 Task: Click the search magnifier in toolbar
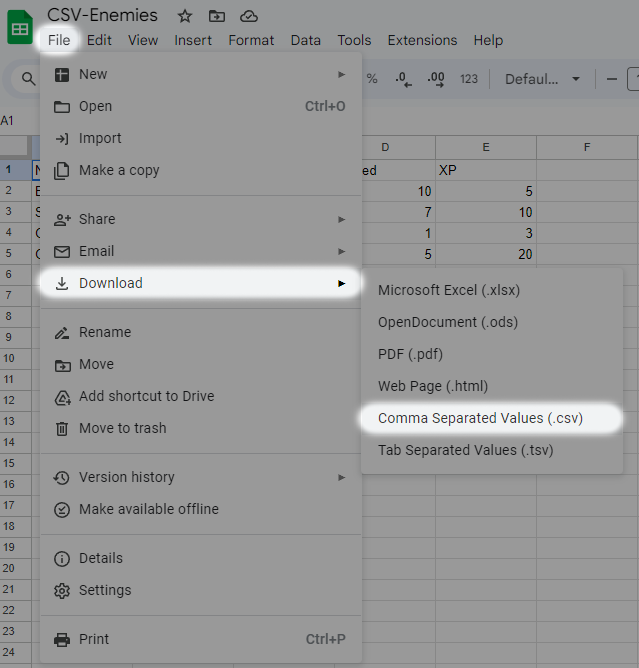[x=29, y=79]
